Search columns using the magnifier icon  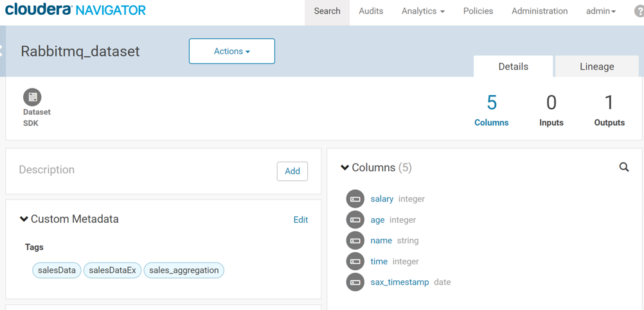click(x=623, y=168)
